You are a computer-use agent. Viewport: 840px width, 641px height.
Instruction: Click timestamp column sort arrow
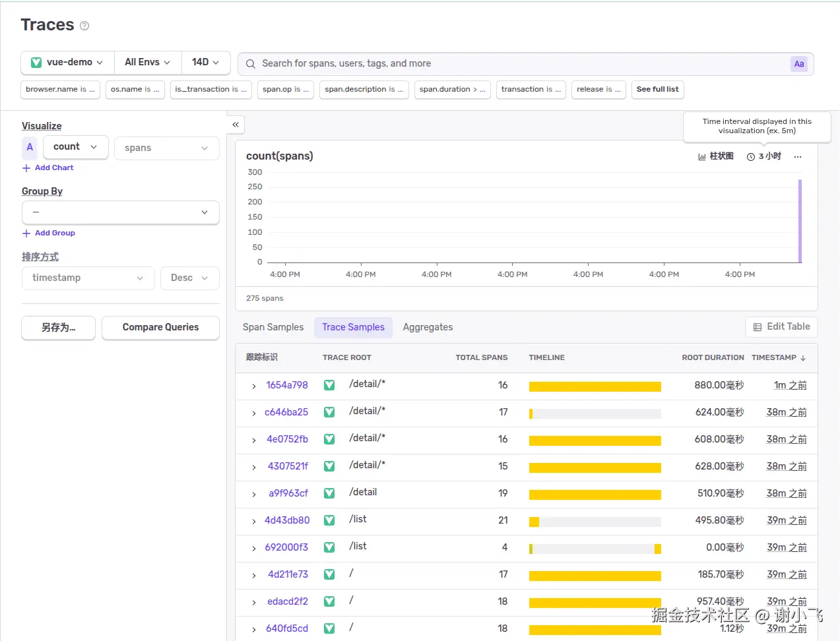click(803, 358)
